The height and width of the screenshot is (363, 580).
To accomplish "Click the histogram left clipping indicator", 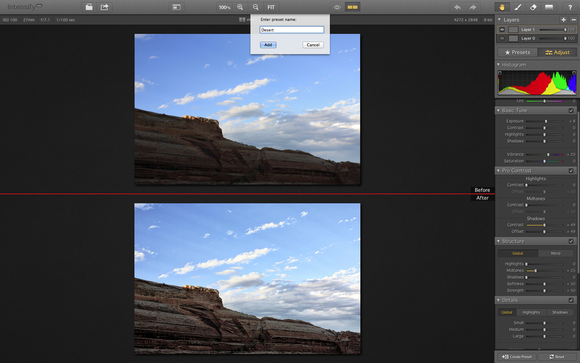I will 500,73.
